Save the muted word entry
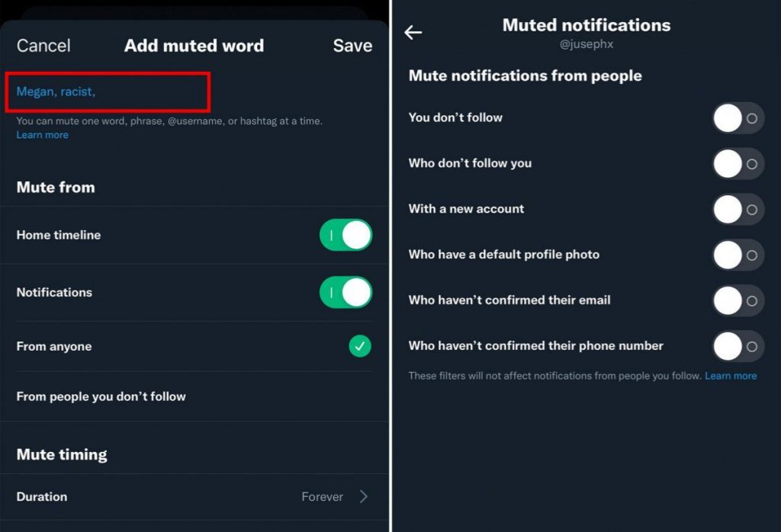 (x=352, y=46)
